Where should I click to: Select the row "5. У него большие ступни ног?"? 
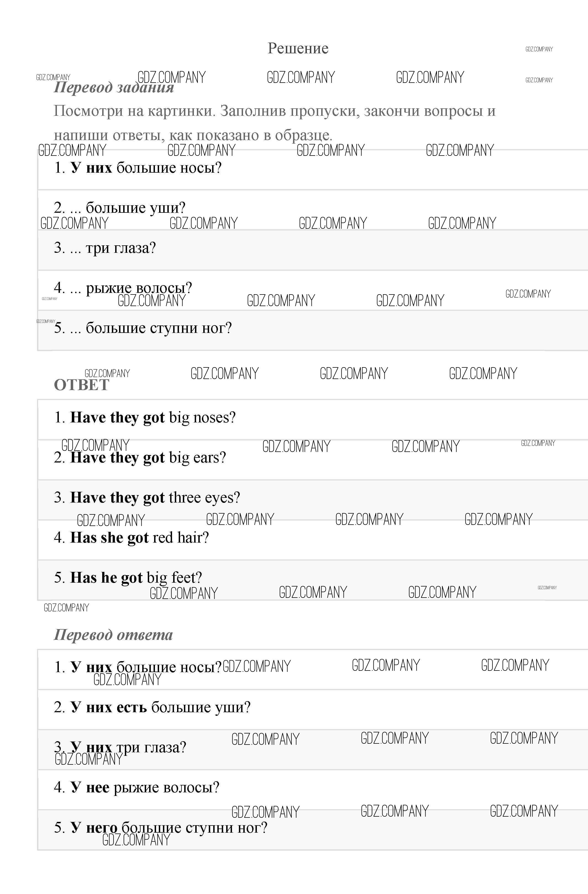coord(161,827)
